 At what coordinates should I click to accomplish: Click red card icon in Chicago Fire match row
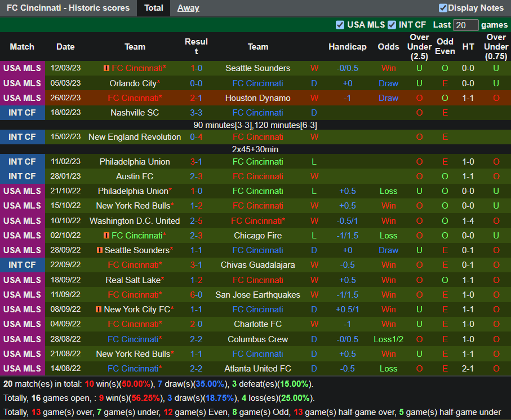pos(106,236)
